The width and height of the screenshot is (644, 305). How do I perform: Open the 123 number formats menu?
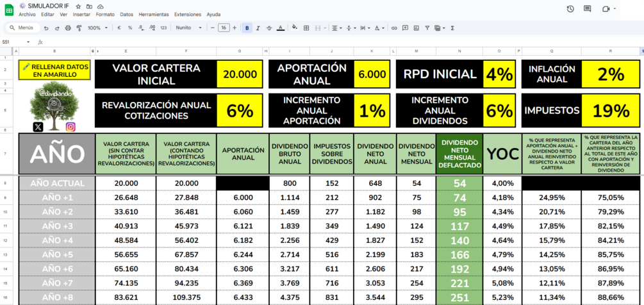(x=163, y=28)
